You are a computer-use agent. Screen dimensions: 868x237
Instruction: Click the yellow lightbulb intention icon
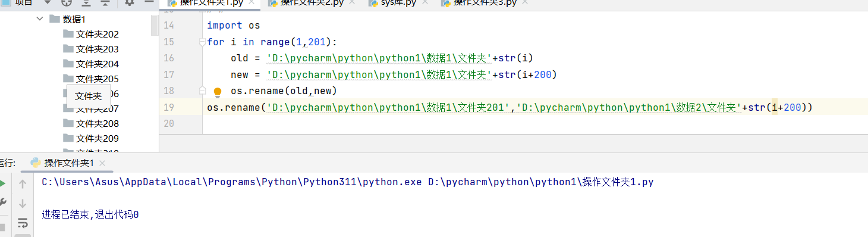(x=218, y=92)
